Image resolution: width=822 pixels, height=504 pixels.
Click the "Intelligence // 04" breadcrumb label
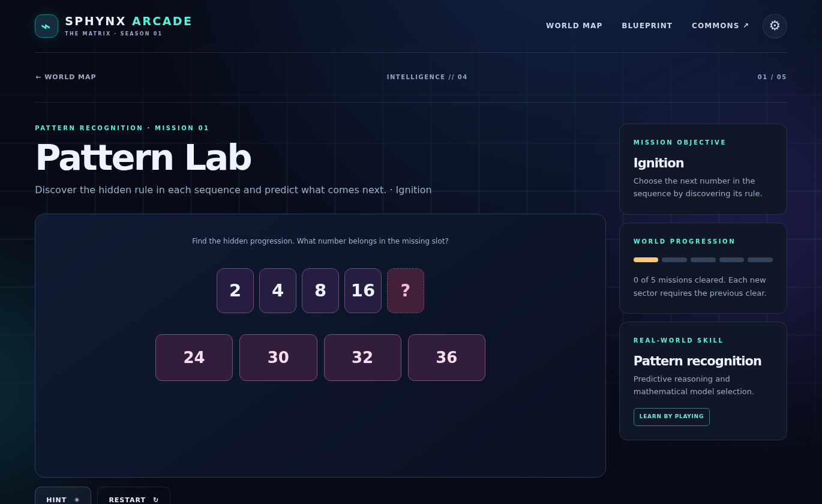click(427, 77)
